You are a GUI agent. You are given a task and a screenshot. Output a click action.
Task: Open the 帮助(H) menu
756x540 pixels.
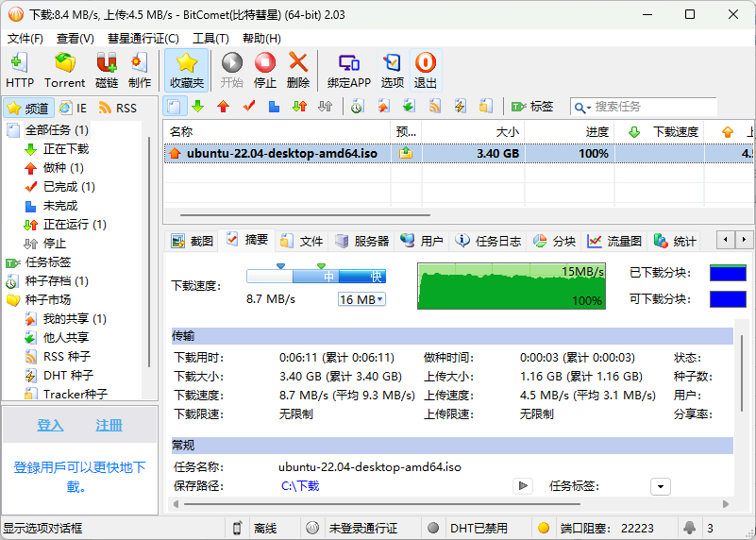point(261,39)
